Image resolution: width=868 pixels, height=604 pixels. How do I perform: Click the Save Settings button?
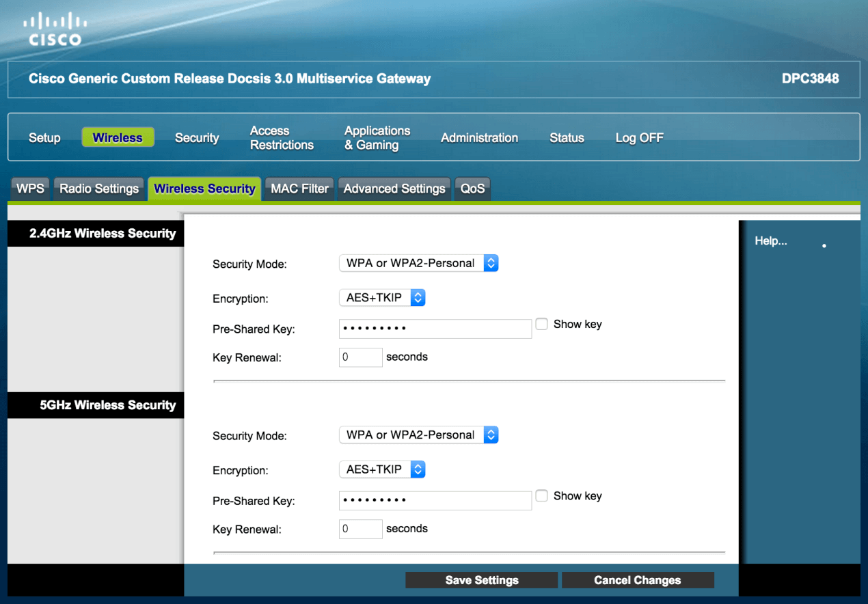[x=482, y=580]
